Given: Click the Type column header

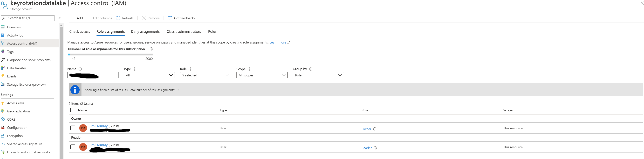Looking at the screenshot, I should click(223, 110).
